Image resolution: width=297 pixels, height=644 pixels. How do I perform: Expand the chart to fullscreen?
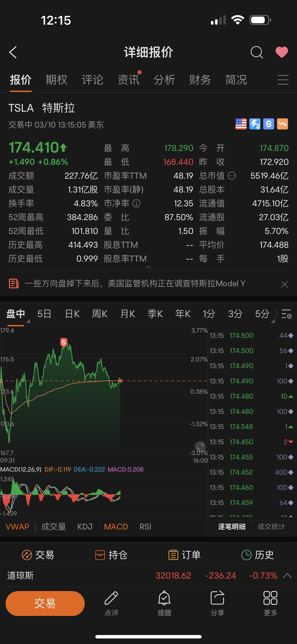(x=200, y=447)
